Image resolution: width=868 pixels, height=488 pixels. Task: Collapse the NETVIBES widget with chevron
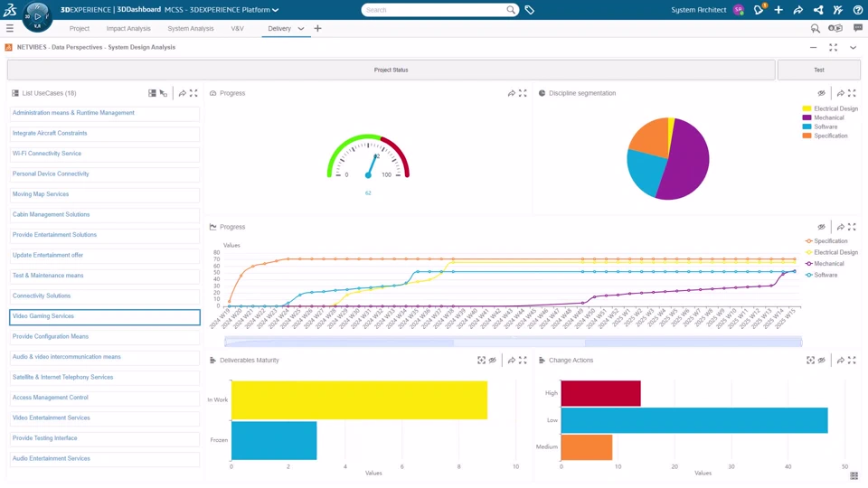[x=853, y=48]
